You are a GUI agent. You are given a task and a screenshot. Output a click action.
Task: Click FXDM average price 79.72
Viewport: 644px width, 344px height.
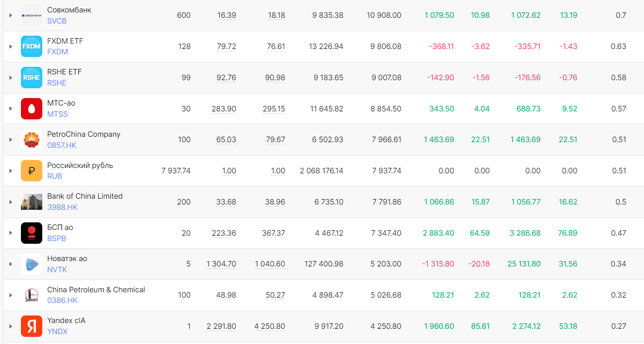[227, 46]
